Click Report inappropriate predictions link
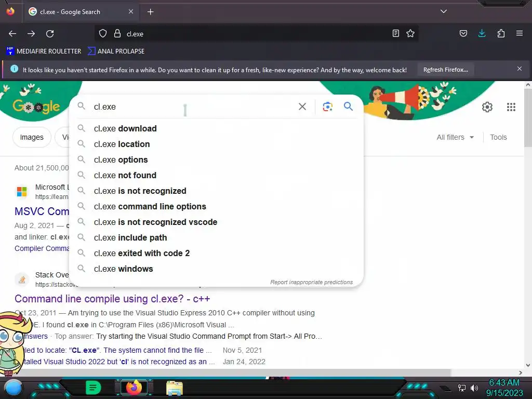The width and height of the screenshot is (532, 399). pos(312,282)
